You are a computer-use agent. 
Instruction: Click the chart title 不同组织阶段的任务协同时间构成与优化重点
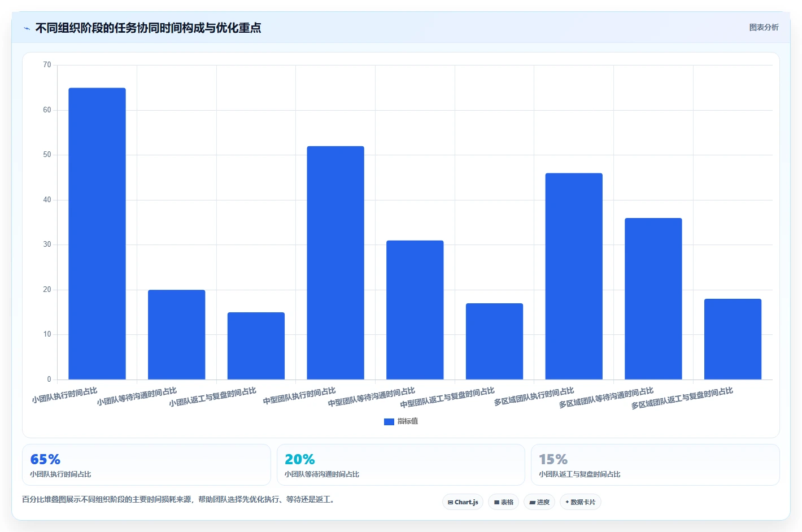(x=148, y=28)
